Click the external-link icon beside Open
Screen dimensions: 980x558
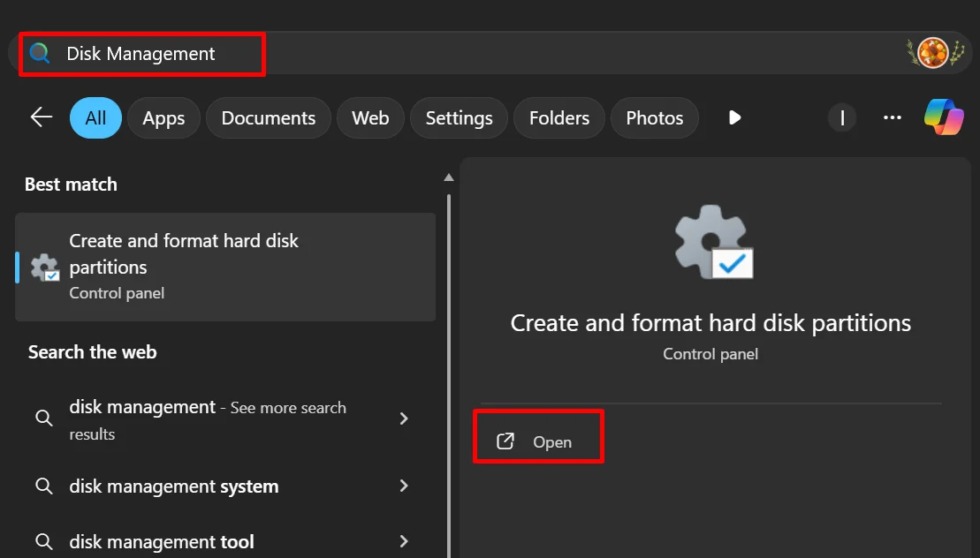pos(505,440)
